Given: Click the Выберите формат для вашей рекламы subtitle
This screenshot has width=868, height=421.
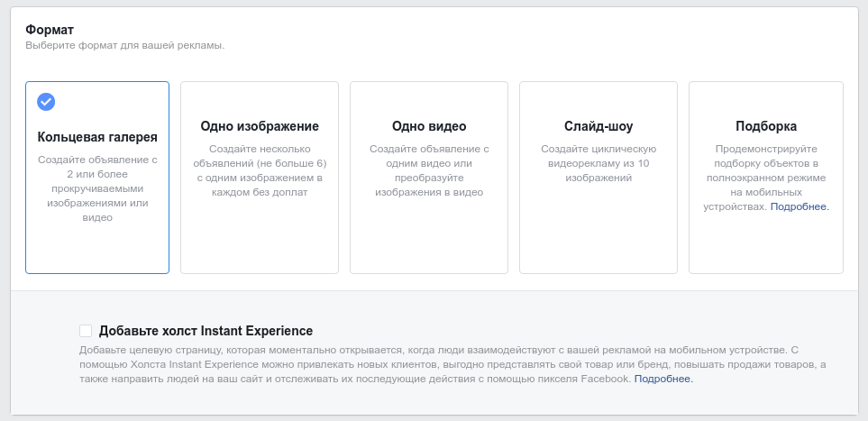Looking at the screenshot, I should [124, 45].
